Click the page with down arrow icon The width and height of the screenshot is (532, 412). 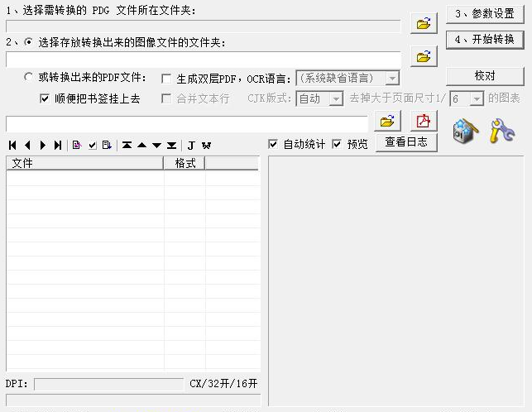[107, 146]
